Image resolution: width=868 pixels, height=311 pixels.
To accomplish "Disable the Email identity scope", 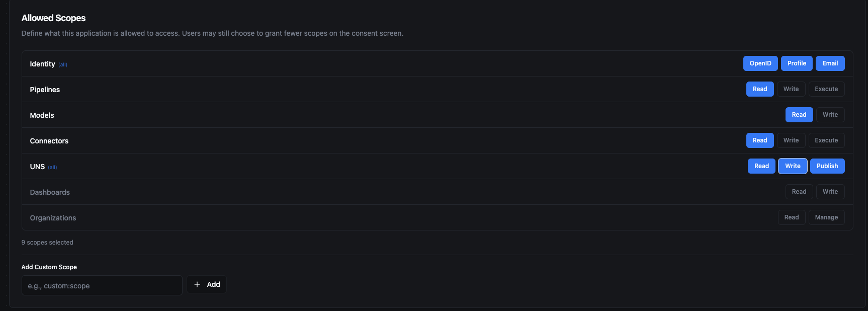I will [830, 63].
